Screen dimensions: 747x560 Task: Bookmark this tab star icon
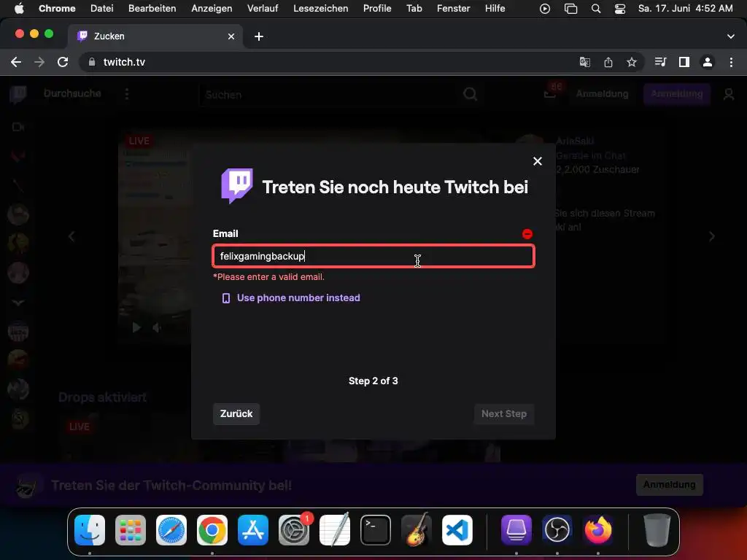click(x=631, y=62)
